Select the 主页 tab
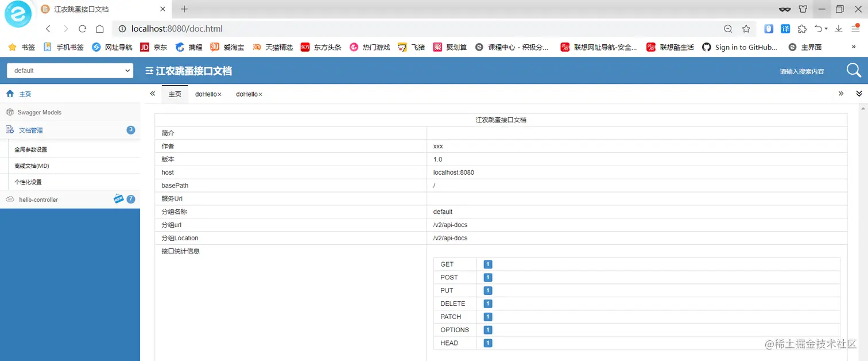Image resolution: width=868 pixels, height=361 pixels. [175, 94]
